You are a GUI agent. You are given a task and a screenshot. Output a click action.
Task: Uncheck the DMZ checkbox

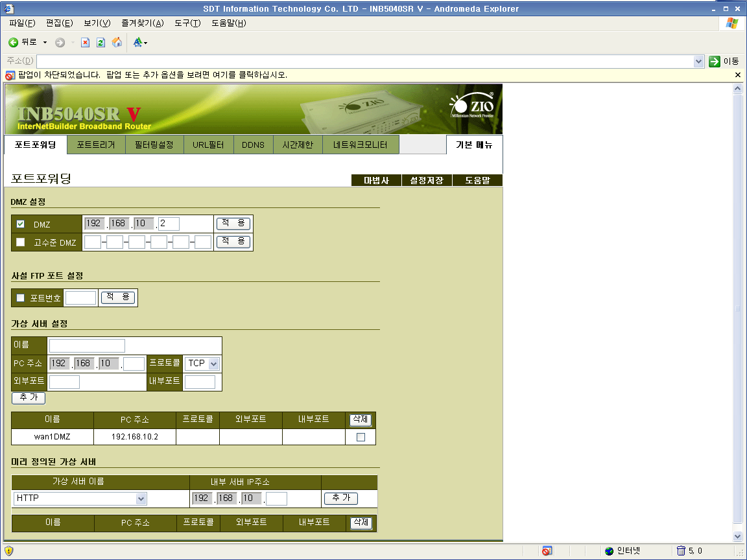[x=21, y=224]
